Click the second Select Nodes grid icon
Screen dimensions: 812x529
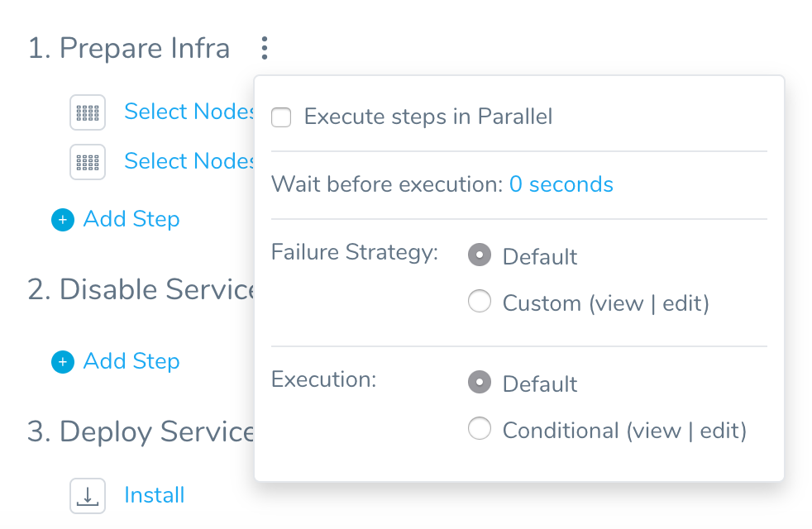point(88,162)
